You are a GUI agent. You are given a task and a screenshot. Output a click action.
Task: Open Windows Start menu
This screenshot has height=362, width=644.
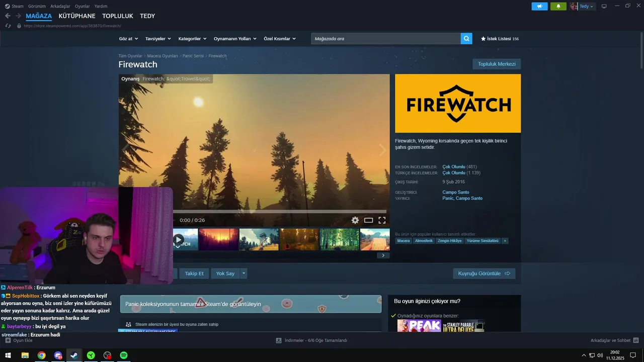8,355
